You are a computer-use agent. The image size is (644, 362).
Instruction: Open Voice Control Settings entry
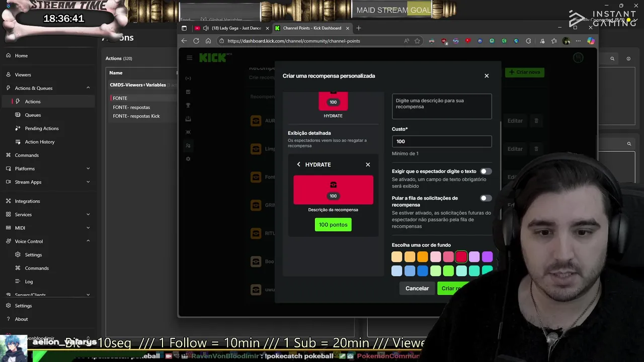point(33,255)
